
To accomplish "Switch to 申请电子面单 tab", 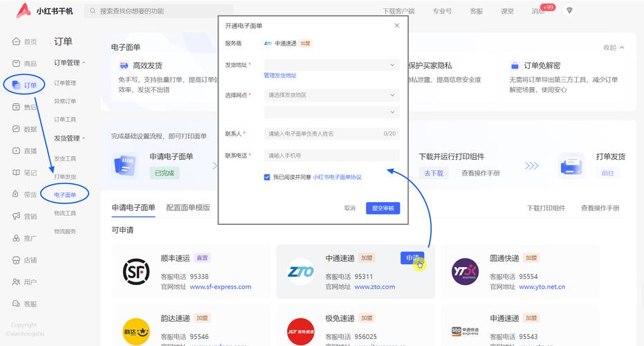I will pyautogui.click(x=133, y=208).
